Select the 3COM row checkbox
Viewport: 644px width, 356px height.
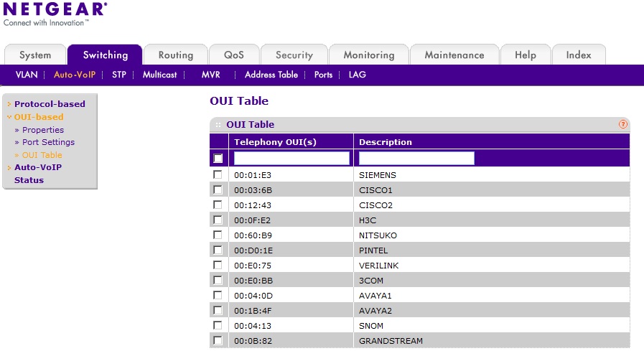[218, 280]
